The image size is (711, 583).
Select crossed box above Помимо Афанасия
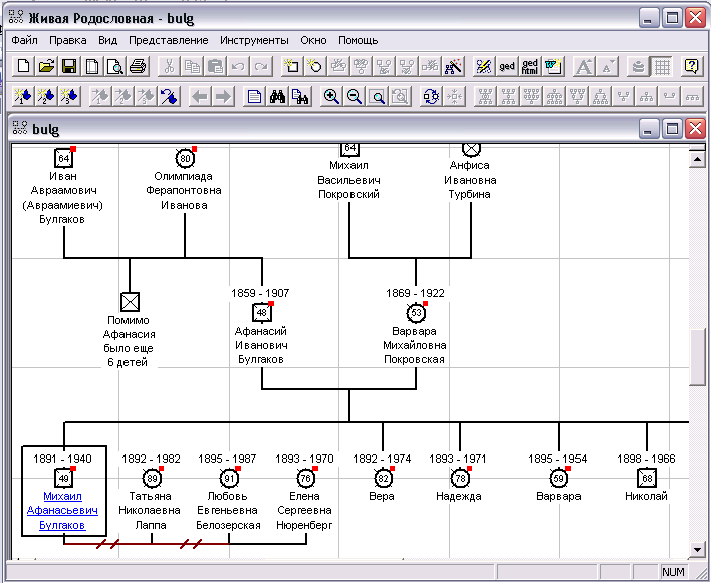(130, 301)
